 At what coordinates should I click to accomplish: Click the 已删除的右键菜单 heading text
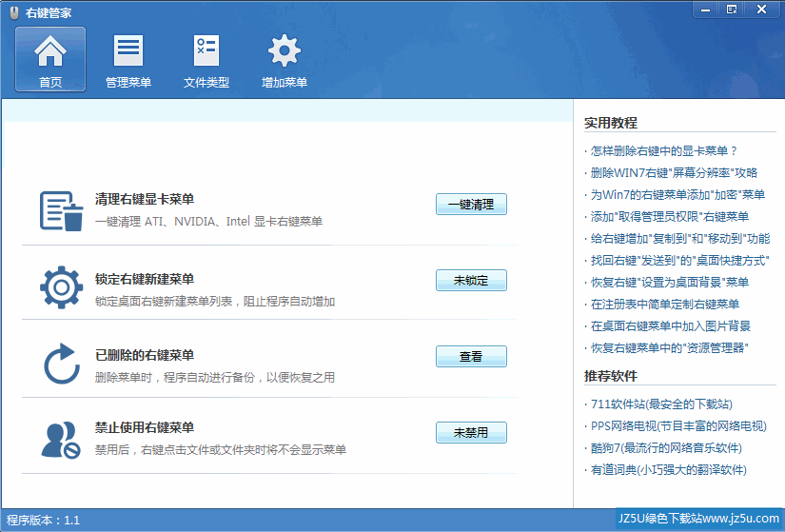coord(145,355)
